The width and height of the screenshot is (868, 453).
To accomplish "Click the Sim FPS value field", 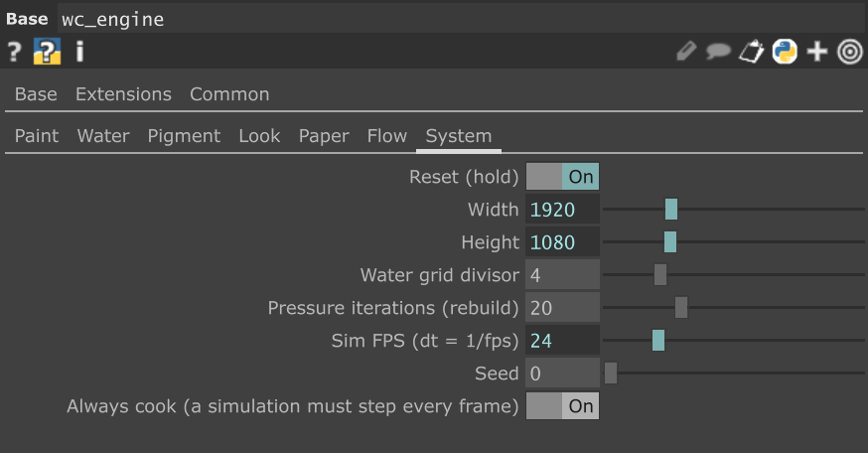I will 562,340.
